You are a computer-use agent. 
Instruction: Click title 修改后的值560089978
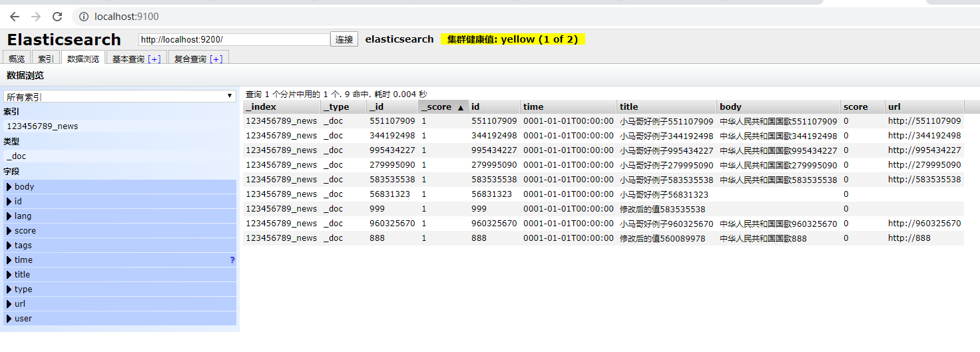662,238
